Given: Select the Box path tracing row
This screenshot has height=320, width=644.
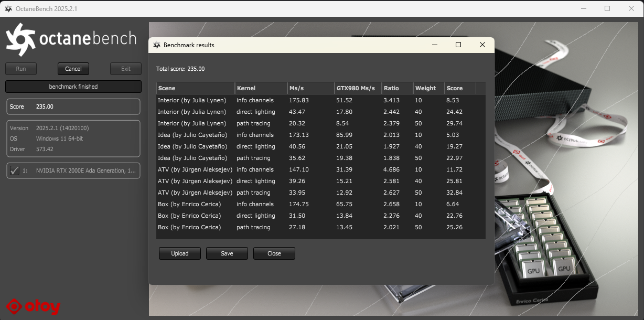Looking at the screenshot, I should tap(321, 227).
